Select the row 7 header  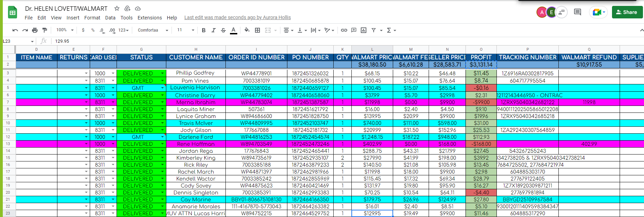pos(8,102)
